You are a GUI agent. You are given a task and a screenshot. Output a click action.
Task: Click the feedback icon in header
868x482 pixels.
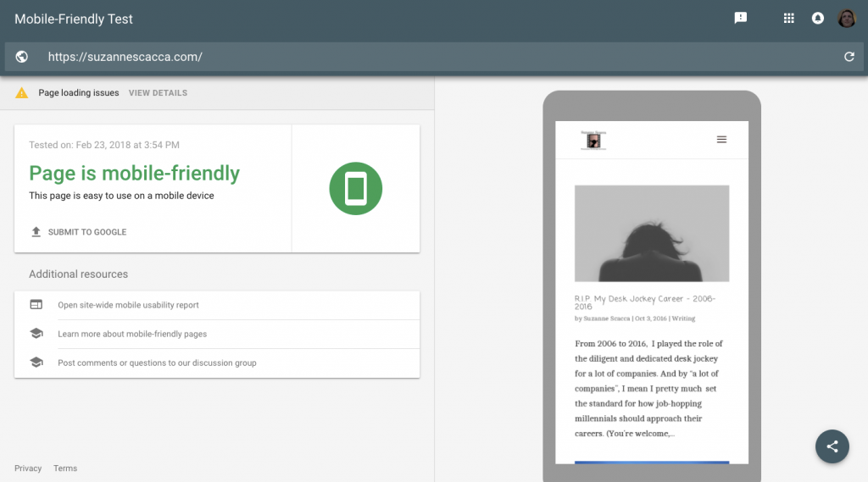tap(740, 19)
